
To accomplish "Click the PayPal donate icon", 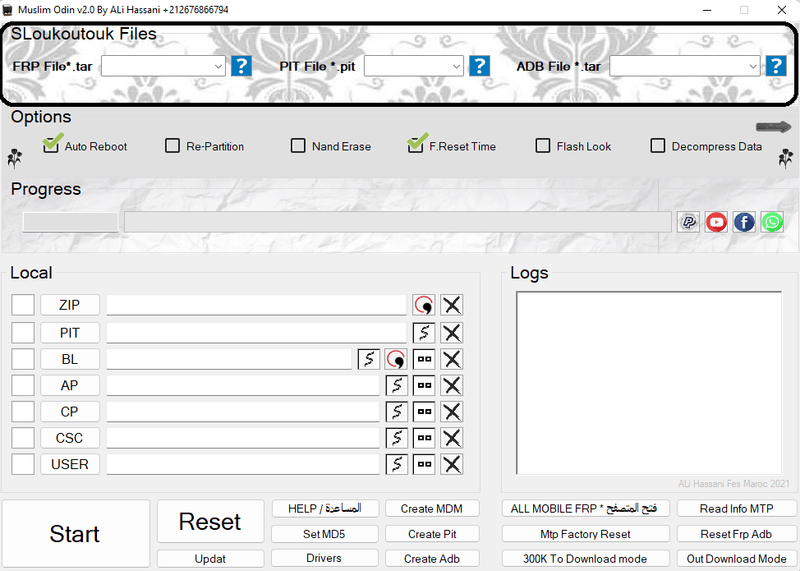I will [688, 222].
